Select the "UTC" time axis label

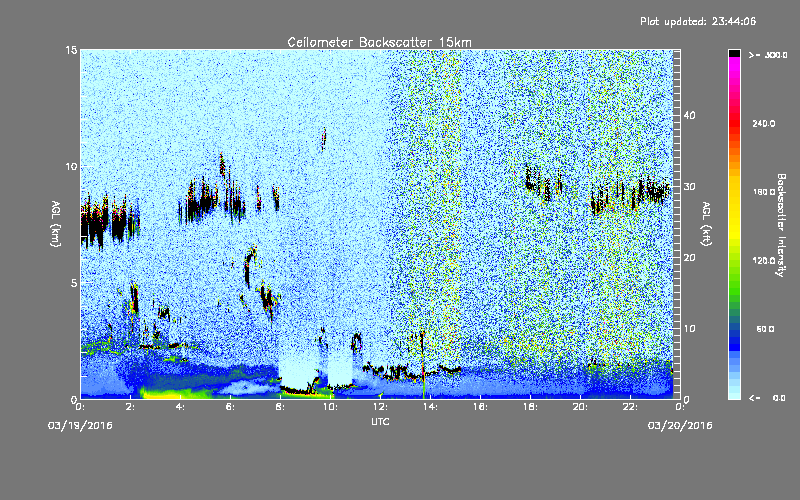(380, 421)
